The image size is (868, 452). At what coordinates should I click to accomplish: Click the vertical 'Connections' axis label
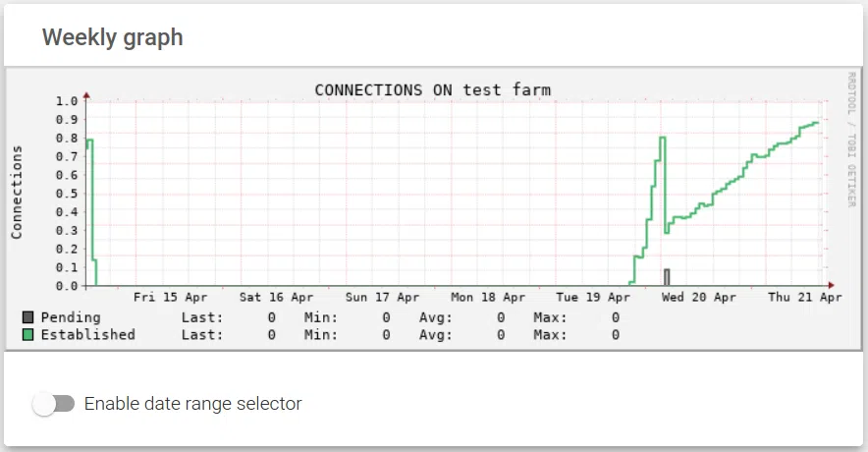pyautogui.click(x=17, y=192)
